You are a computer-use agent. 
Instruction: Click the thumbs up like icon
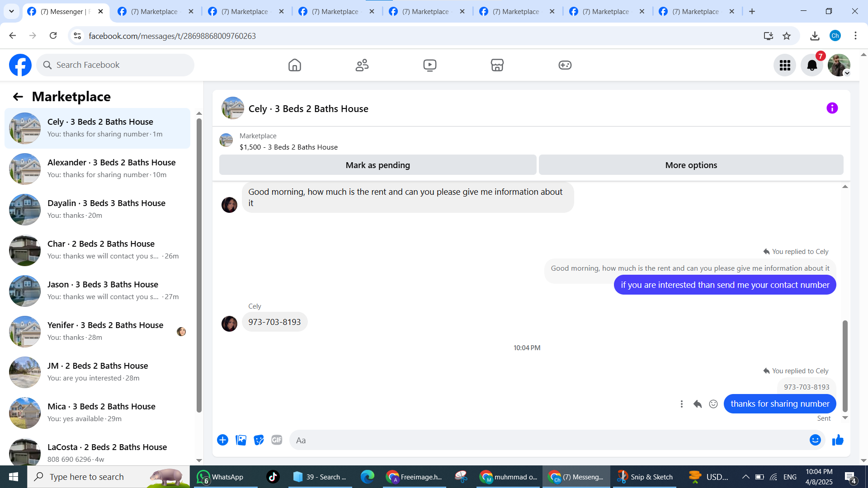(838, 440)
